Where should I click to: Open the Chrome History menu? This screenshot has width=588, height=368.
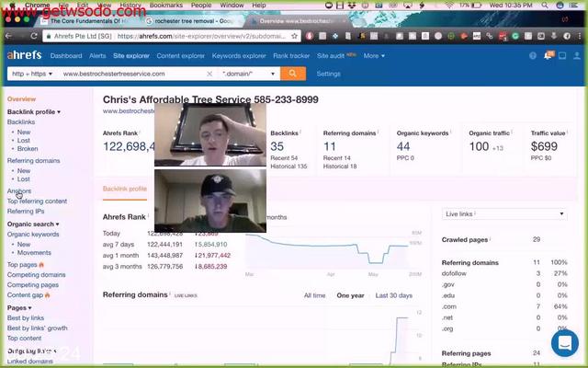(130, 6)
